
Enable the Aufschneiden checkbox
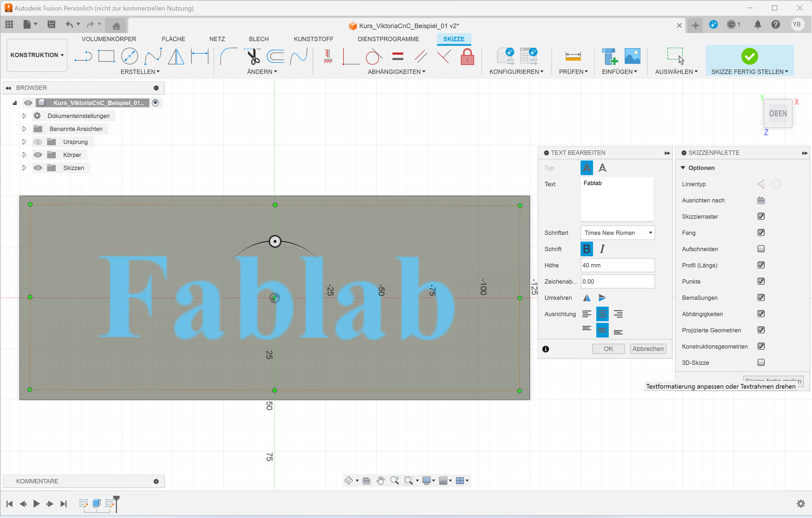point(761,249)
